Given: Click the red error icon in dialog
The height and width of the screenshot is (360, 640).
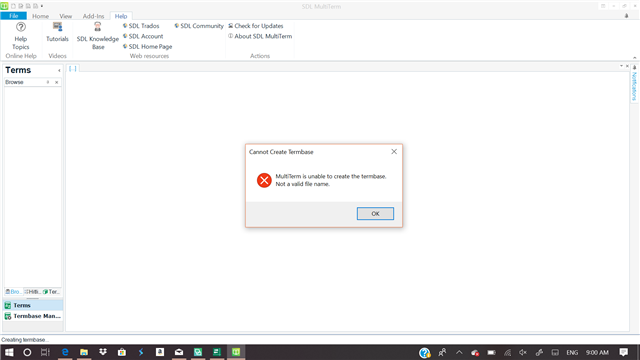Looking at the screenshot, I should (x=264, y=180).
